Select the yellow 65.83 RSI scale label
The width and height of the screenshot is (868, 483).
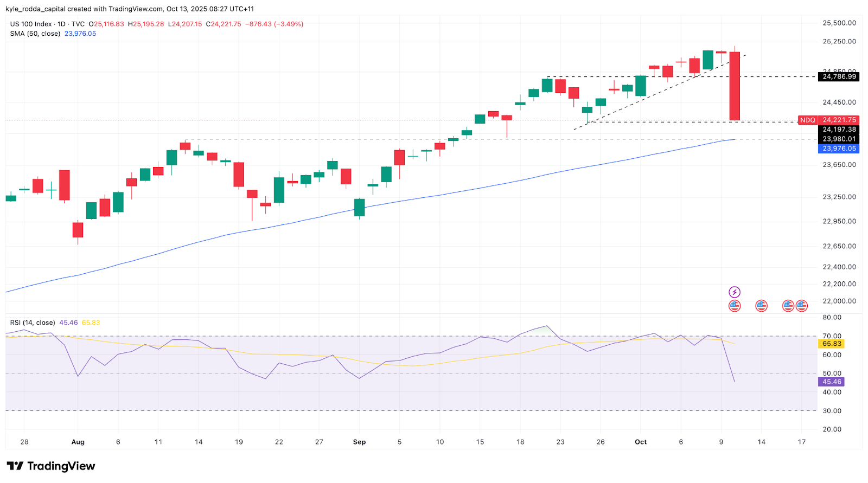click(x=832, y=344)
